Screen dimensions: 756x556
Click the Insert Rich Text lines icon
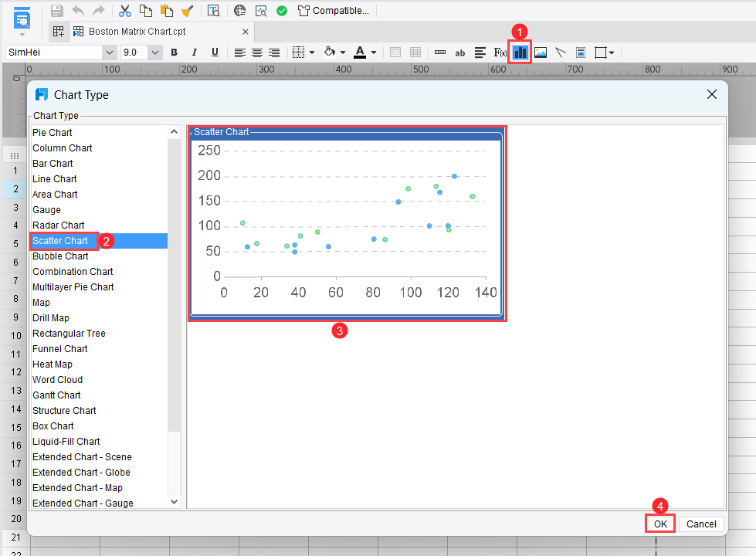point(480,53)
